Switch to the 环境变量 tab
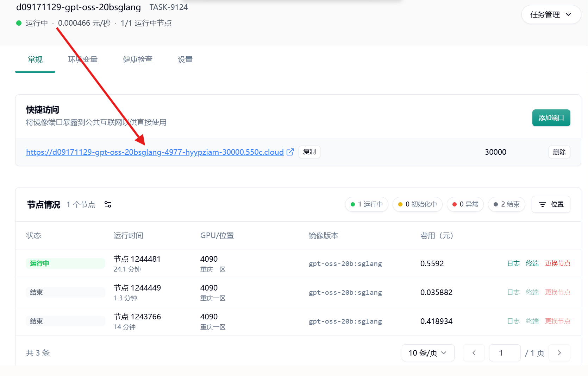Screen dimensions: 588x376 point(83,59)
